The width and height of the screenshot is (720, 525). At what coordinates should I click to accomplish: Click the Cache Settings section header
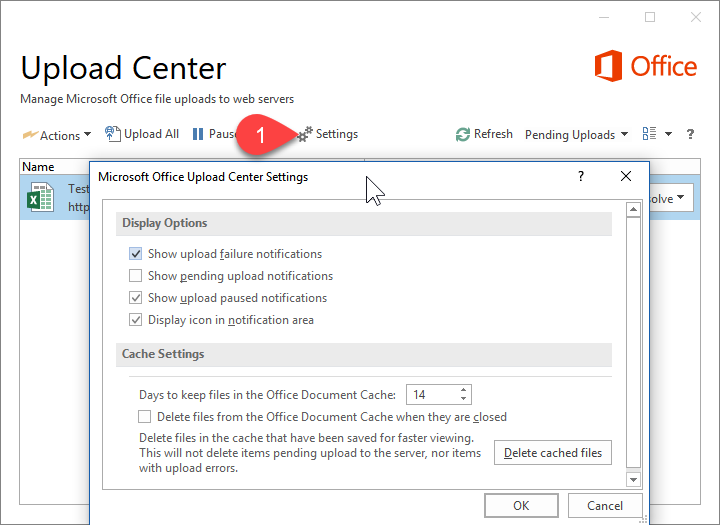pyautogui.click(x=364, y=354)
